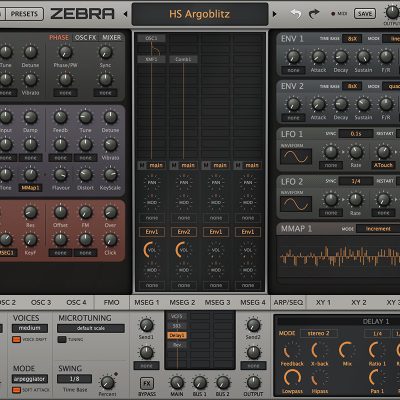Undo the last edit with the left curved arrow
The width and height of the screenshot is (400, 400).
point(296,14)
